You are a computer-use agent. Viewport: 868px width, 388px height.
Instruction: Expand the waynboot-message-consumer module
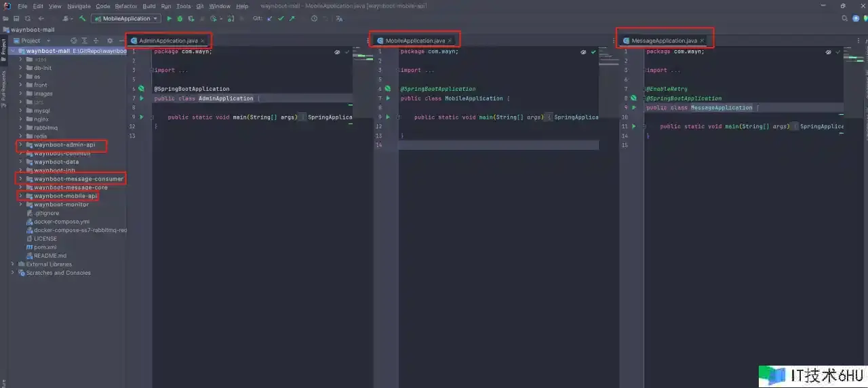20,179
